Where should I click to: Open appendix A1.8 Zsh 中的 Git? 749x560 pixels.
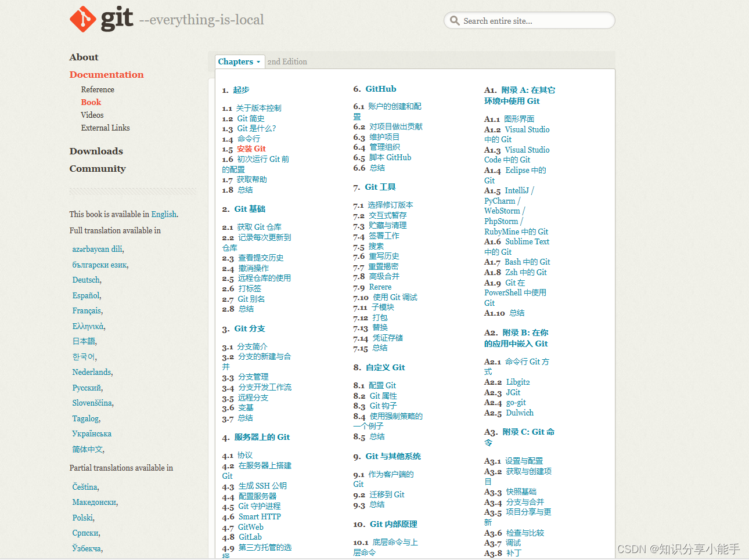(526, 272)
